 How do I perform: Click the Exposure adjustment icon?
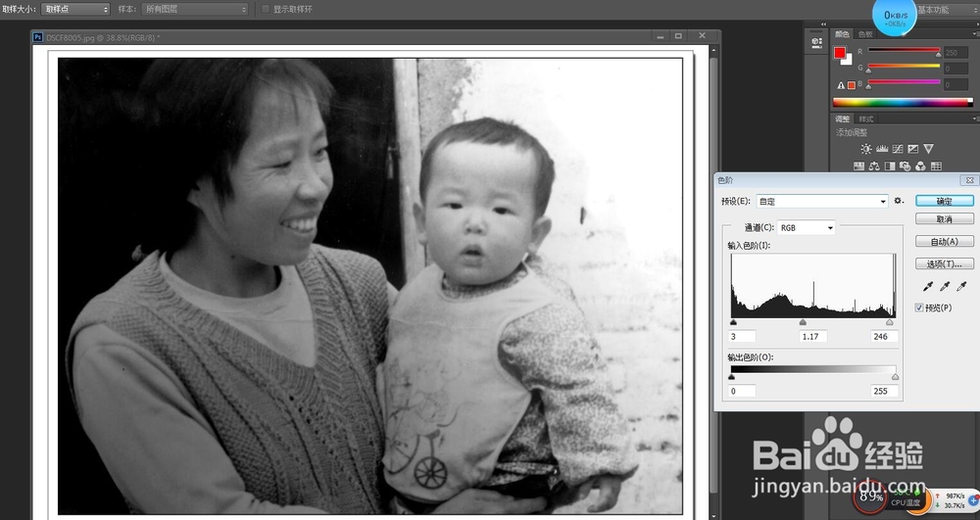913,149
